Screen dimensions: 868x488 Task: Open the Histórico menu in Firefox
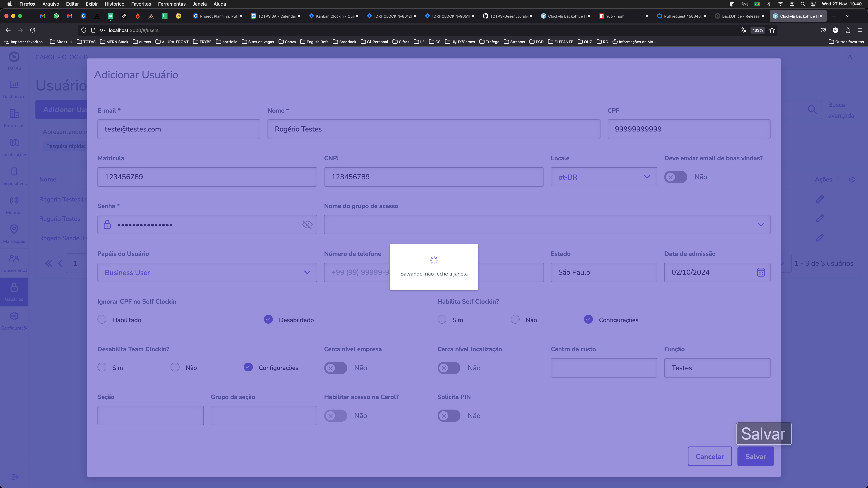tap(114, 4)
